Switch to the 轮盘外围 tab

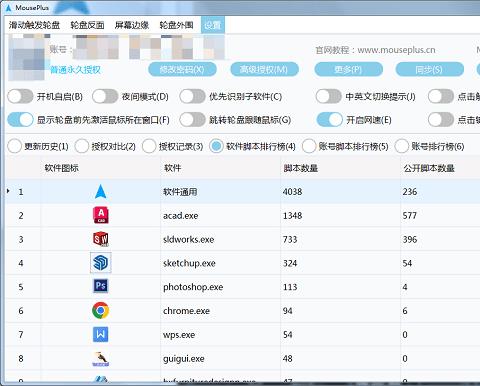(176, 25)
